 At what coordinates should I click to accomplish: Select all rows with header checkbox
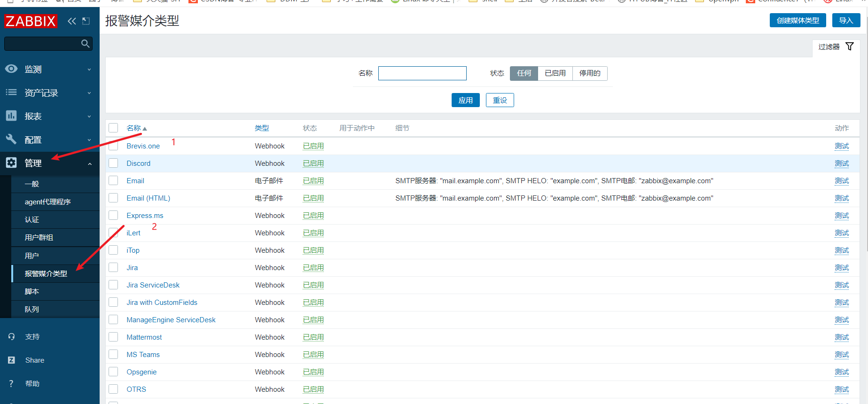click(113, 128)
